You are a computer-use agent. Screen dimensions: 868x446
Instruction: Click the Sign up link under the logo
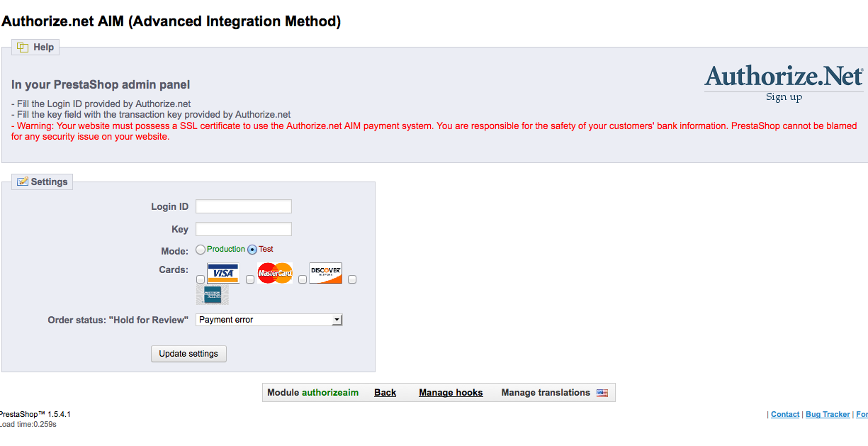tap(784, 97)
